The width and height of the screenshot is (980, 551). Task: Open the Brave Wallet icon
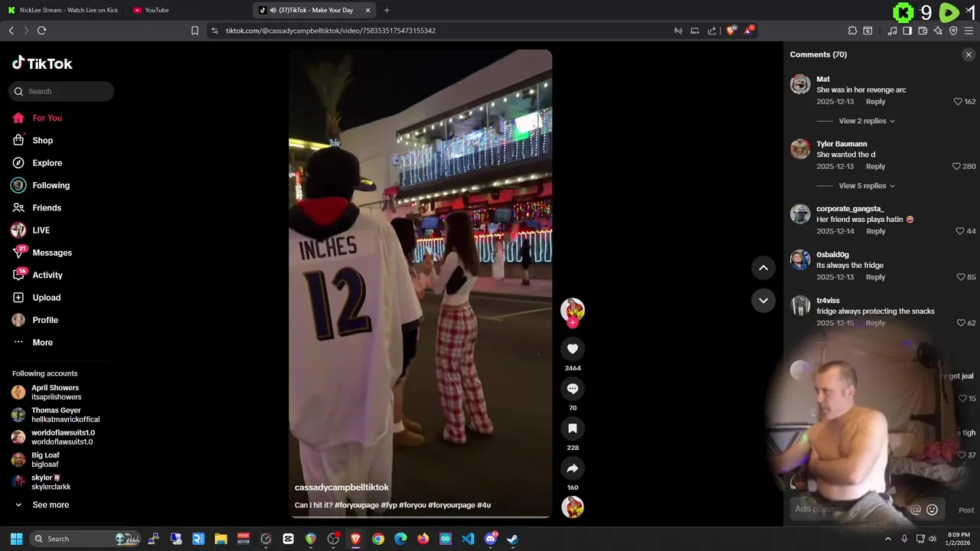tap(923, 31)
